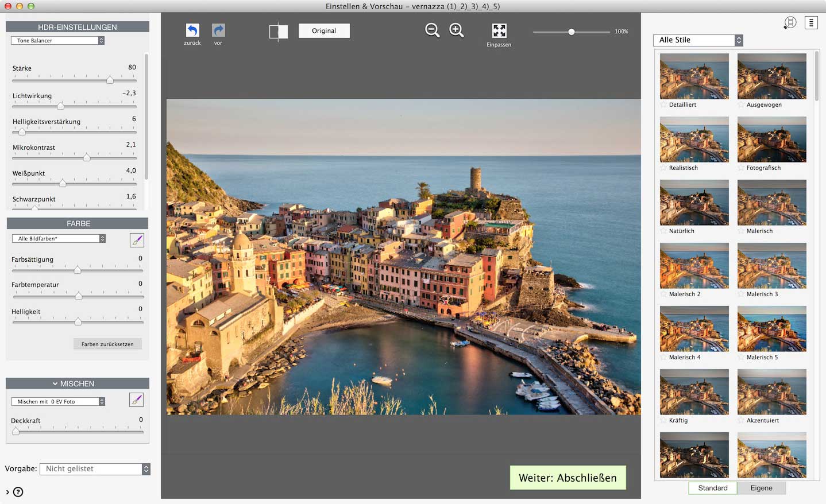Collapse the MISCHEN section header
The image size is (826, 504).
tap(78, 383)
